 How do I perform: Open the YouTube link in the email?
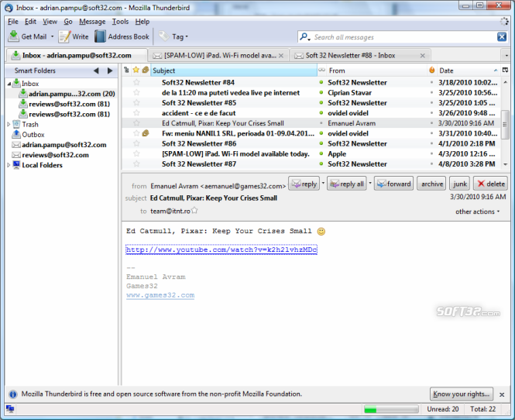click(221, 250)
